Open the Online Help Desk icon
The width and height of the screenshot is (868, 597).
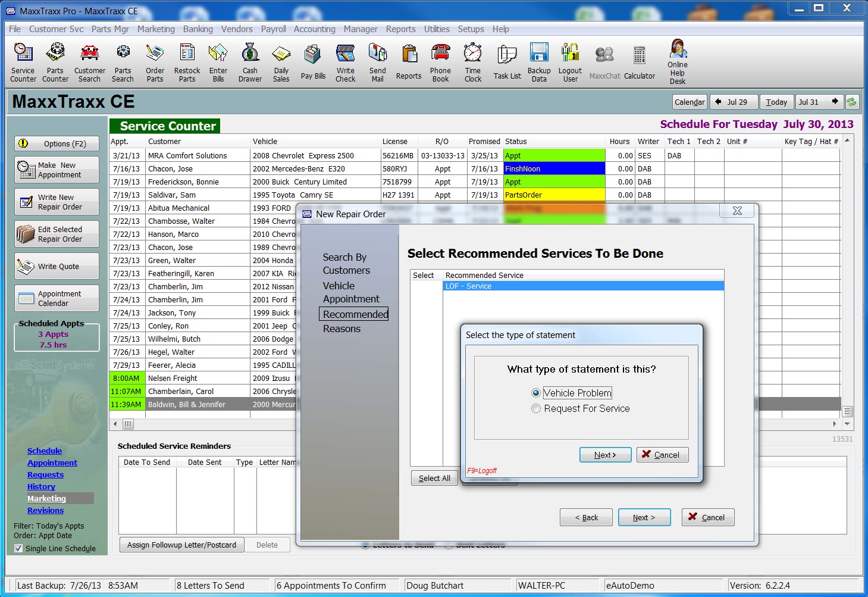click(678, 62)
